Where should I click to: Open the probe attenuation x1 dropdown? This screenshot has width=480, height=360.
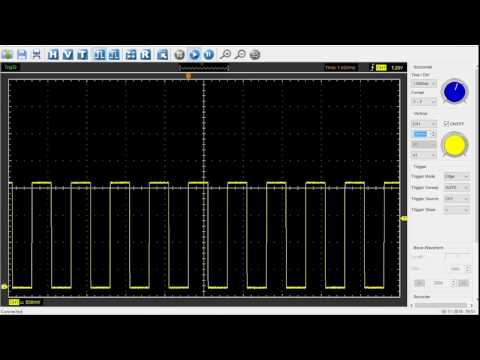[x=424, y=155]
